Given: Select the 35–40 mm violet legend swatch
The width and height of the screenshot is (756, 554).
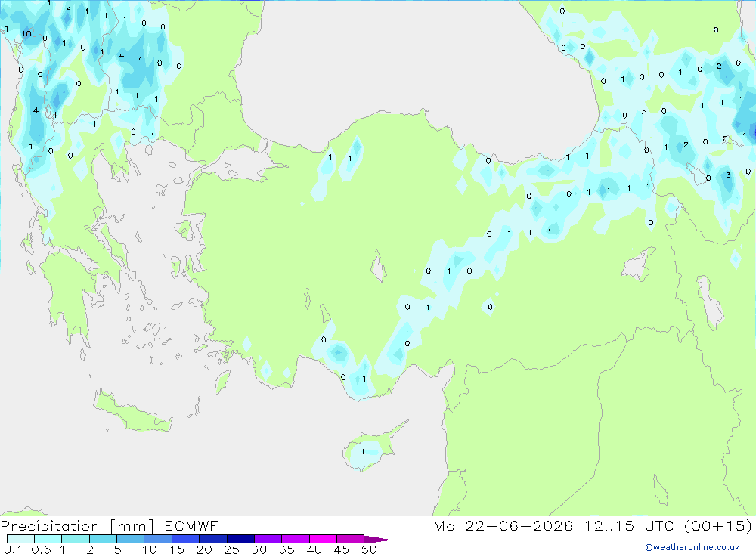Looking at the screenshot, I should tap(295, 539).
